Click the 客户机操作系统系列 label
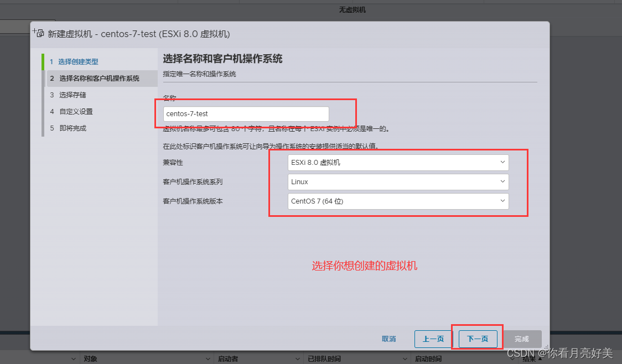622x364 pixels. tap(193, 182)
